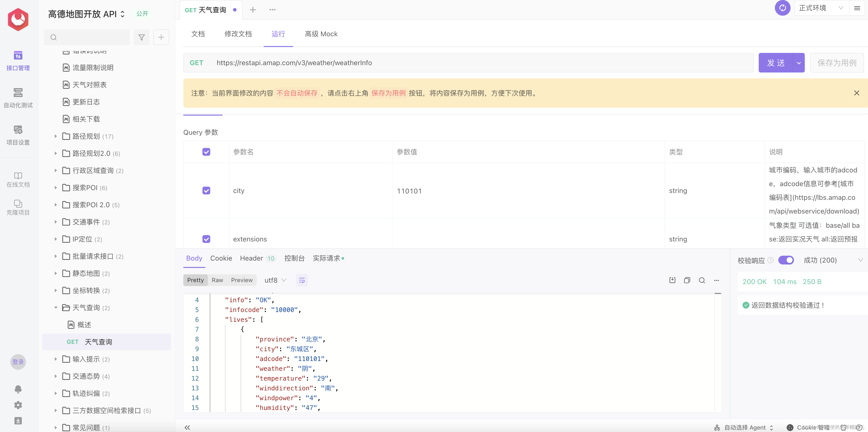Open utf8 encoding dropdown

pyautogui.click(x=275, y=280)
